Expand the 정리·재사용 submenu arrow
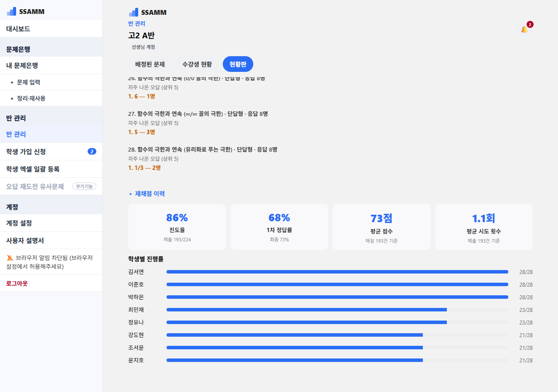Screen dimensions: 558x392 tap(12, 98)
